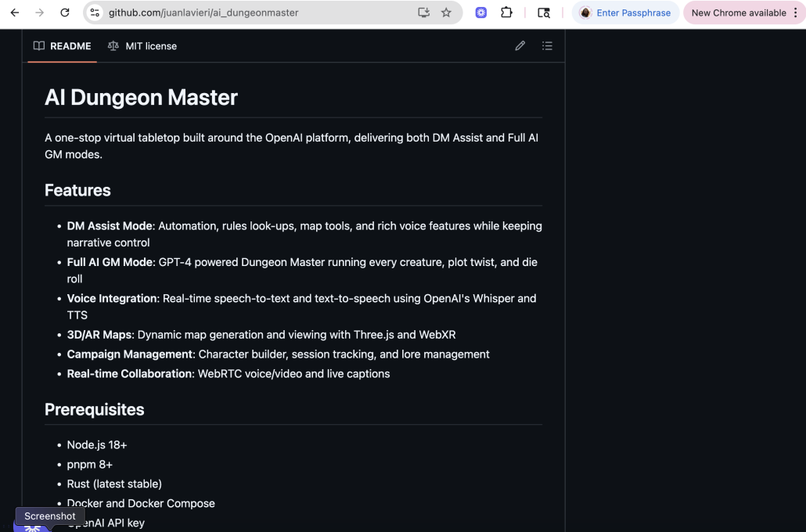Edit the README with the pencil icon
This screenshot has width=806, height=532.
pos(520,46)
